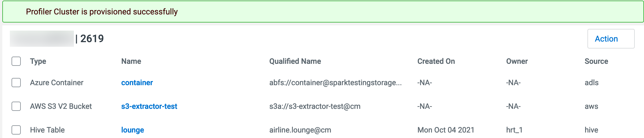Image resolution: width=644 pixels, height=138 pixels.
Task: Select the AWS S3 V2 Bucket row checkbox
Action: coord(16,106)
